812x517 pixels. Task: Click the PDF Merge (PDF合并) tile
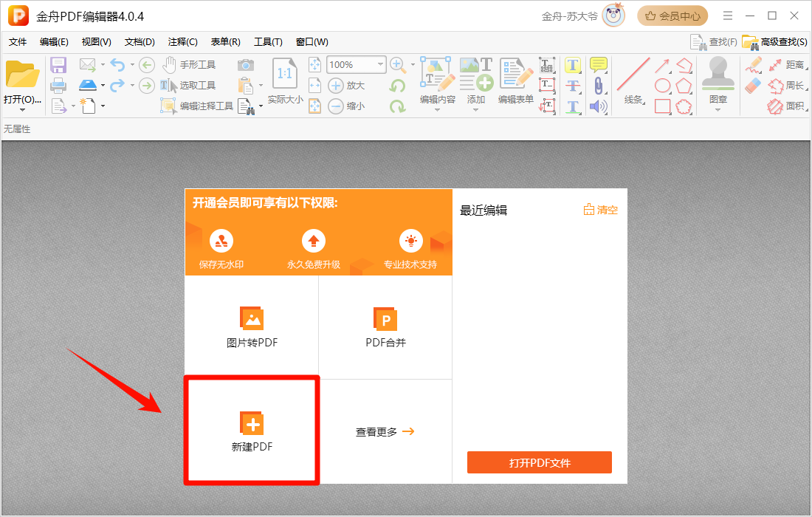(385, 327)
